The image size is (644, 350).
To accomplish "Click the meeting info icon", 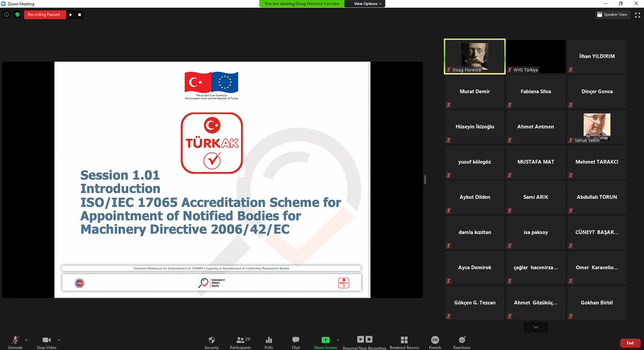I will click(6, 14).
